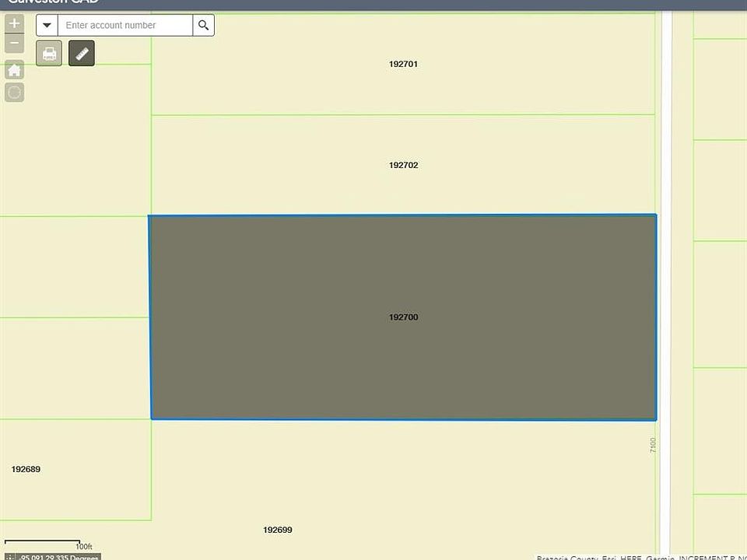Click the 7100 road label
This screenshot has width=747, height=560.
click(x=653, y=445)
